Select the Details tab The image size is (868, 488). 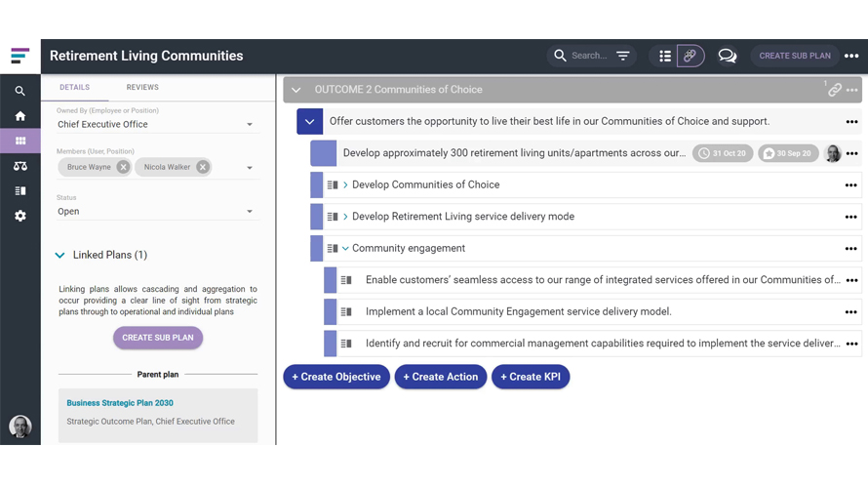click(74, 87)
